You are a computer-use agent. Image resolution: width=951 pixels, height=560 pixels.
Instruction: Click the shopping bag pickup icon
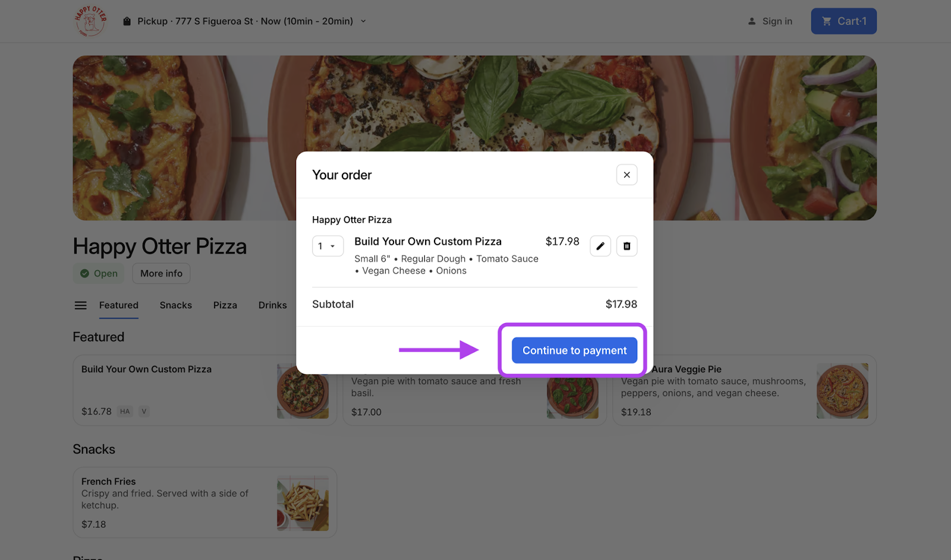pos(127,21)
